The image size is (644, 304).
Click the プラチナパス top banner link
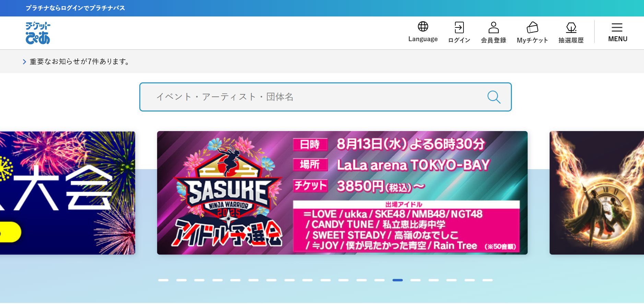coord(75,8)
